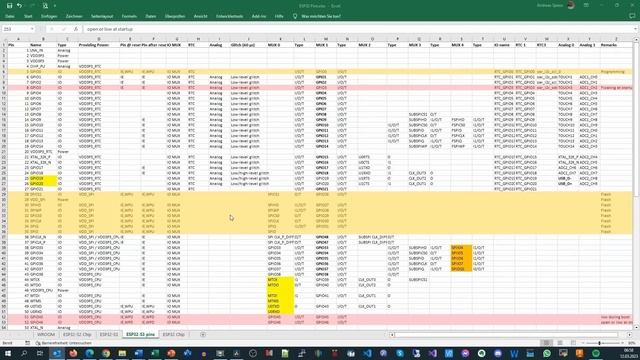Expand the Name Box dropdown arrow

(32, 29)
